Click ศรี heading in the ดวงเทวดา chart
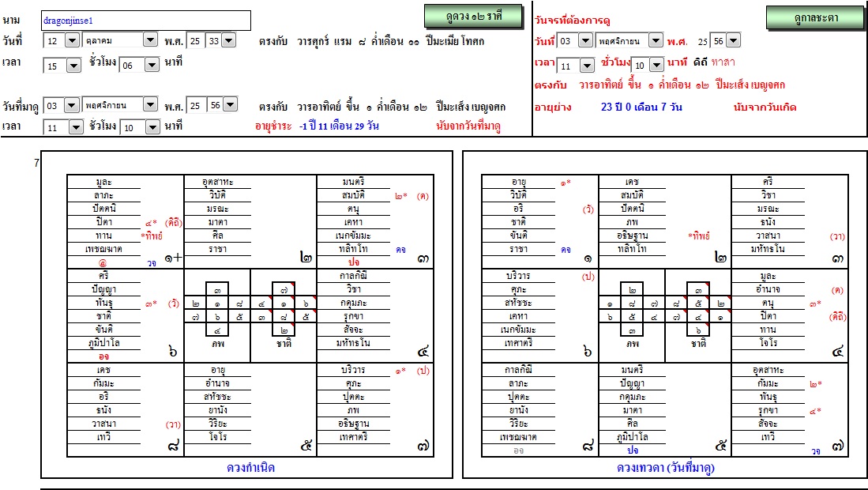The width and height of the screenshot is (868, 490). coord(768,182)
